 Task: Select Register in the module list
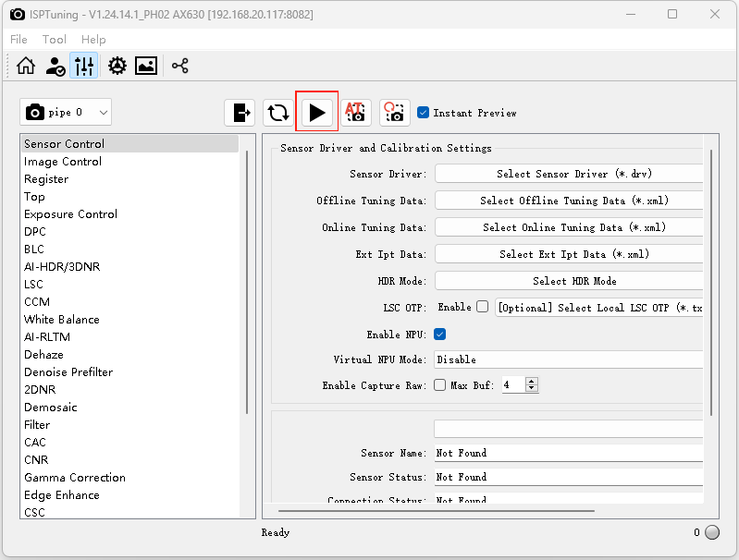point(129,179)
